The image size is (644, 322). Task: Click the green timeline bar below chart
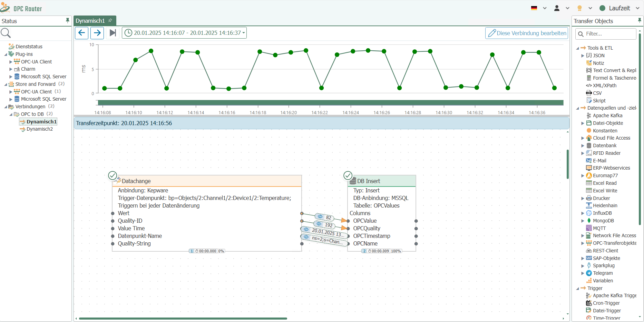pyautogui.click(x=330, y=102)
